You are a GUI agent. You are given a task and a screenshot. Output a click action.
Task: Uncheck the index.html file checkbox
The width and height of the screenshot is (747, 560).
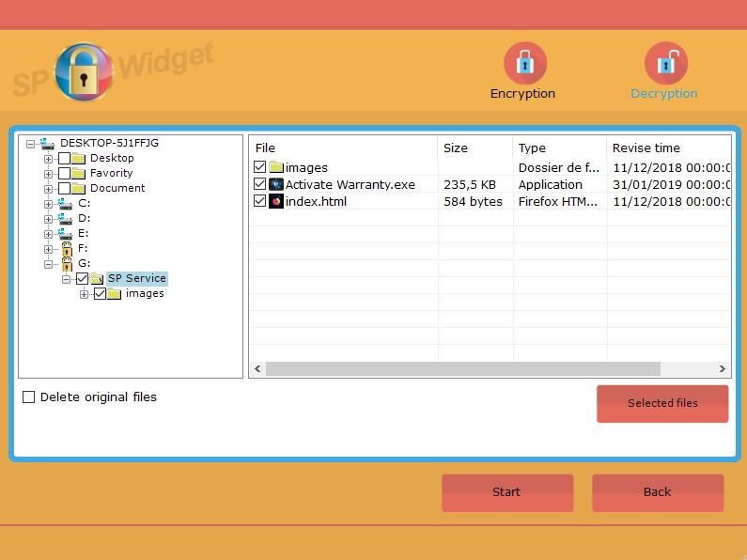click(260, 201)
